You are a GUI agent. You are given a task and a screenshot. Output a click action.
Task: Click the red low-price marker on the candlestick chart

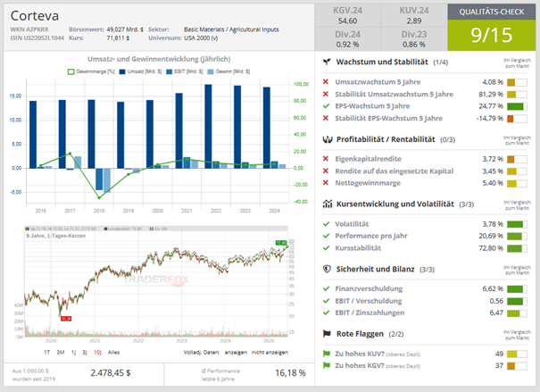(x=66, y=319)
